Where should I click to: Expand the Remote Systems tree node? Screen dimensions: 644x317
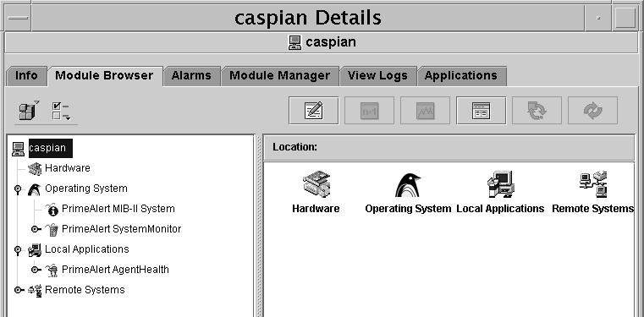coord(19,290)
